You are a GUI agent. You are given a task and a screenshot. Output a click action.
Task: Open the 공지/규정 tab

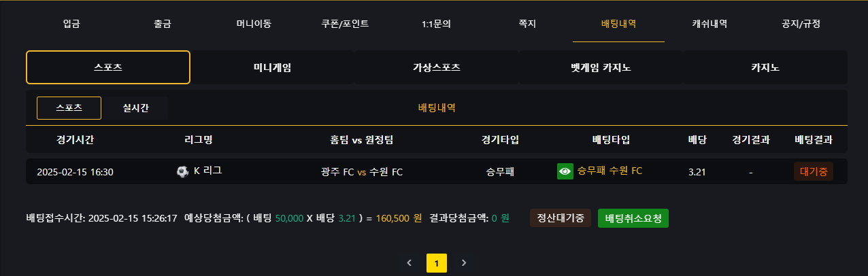pyautogui.click(x=801, y=24)
